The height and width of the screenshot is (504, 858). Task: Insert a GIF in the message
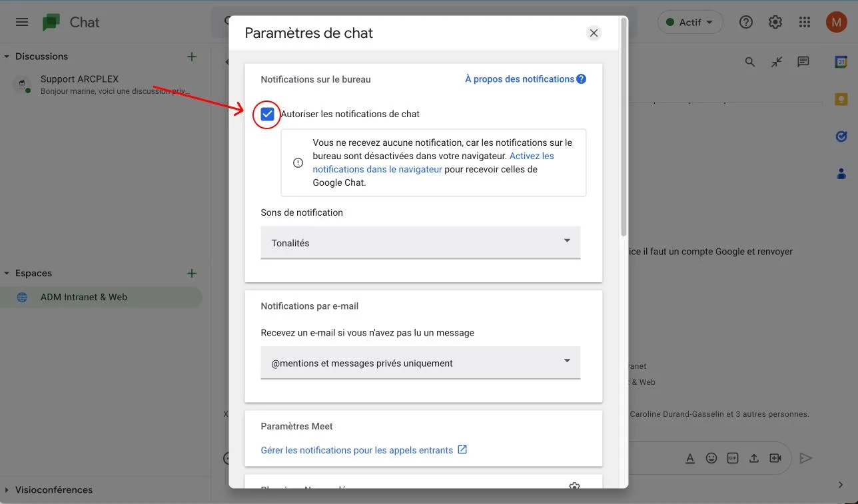(733, 458)
